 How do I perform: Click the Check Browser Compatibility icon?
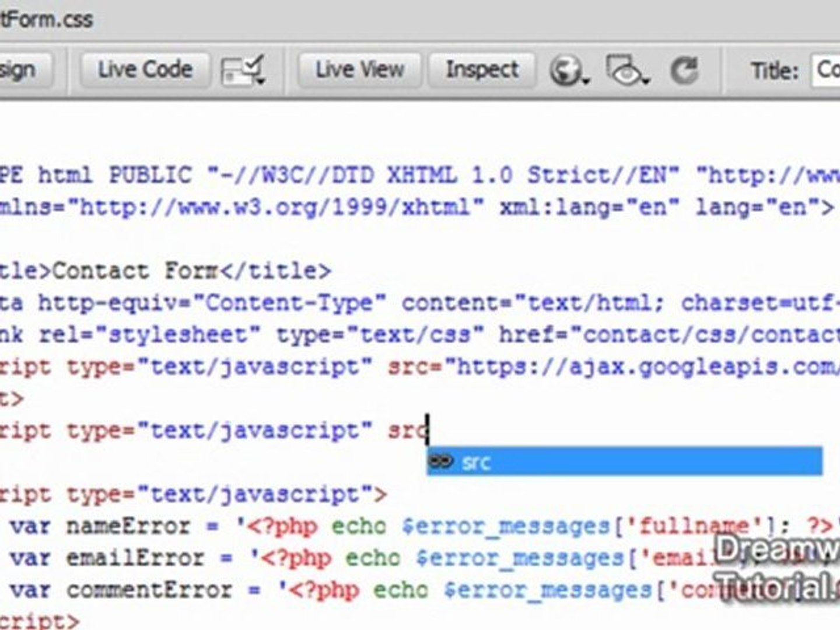243,71
